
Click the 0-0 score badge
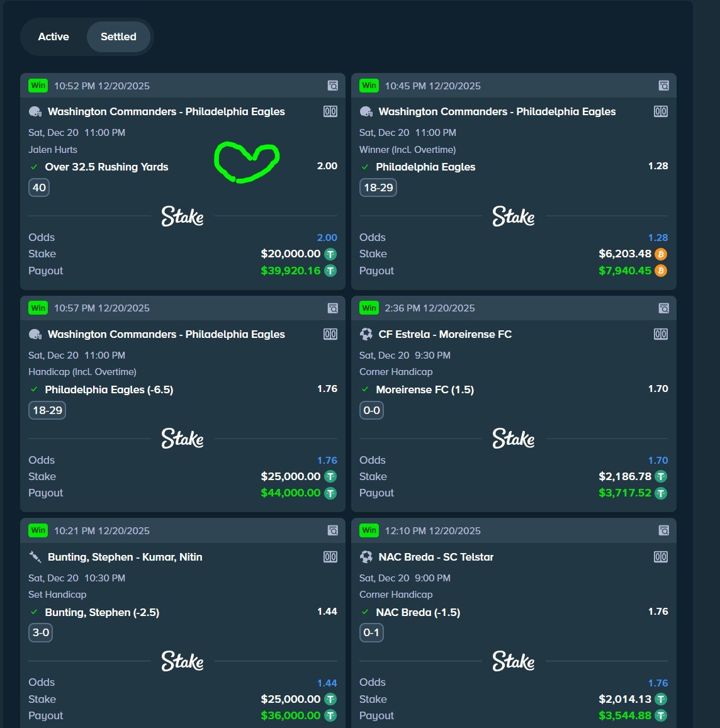(371, 410)
